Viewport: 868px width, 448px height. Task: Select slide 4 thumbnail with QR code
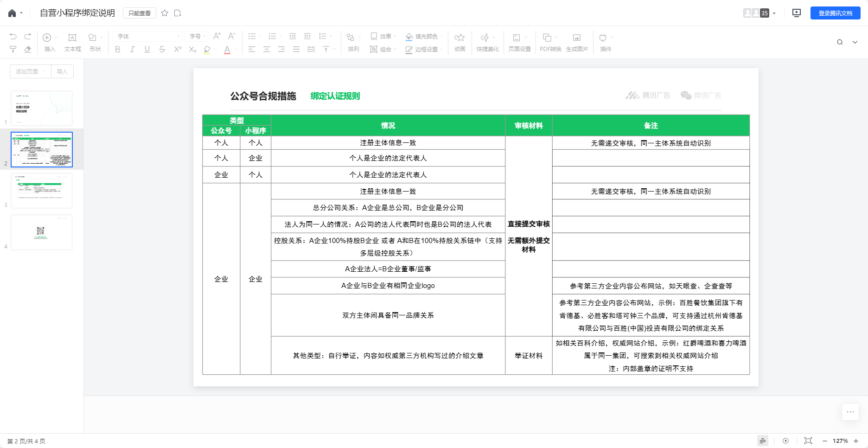tap(42, 232)
